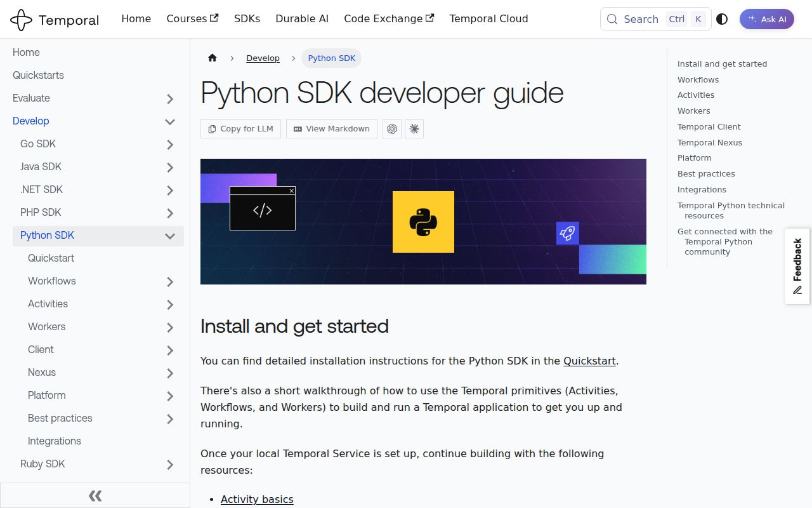Open Develop breadcrumb link
The height and width of the screenshot is (508, 812).
tap(263, 58)
